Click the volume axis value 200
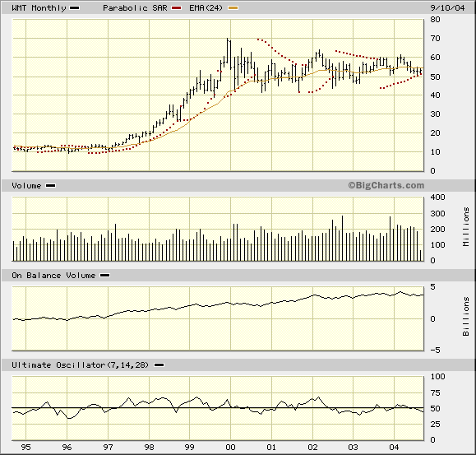This screenshot has width=476, height=455. pyautogui.click(x=437, y=230)
